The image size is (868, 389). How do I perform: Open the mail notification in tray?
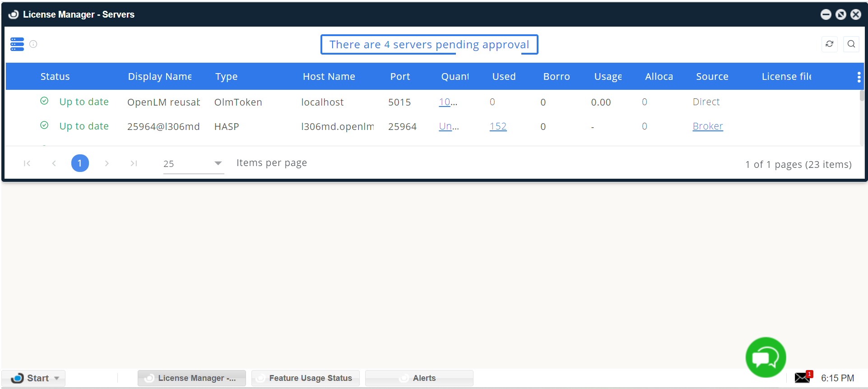pos(803,378)
